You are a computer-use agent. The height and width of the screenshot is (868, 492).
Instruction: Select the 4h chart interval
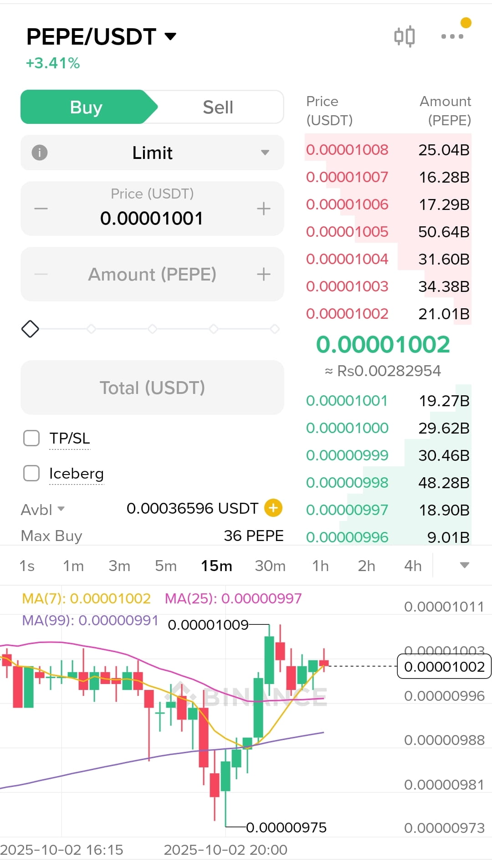pyautogui.click(x=413, y=566)
